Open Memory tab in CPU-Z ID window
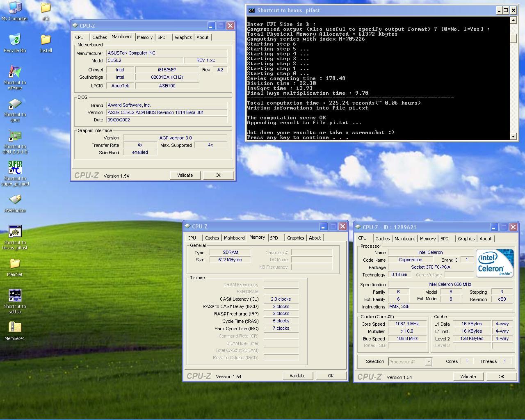Viewport: 525px width, 420px height. coord(428,239)
